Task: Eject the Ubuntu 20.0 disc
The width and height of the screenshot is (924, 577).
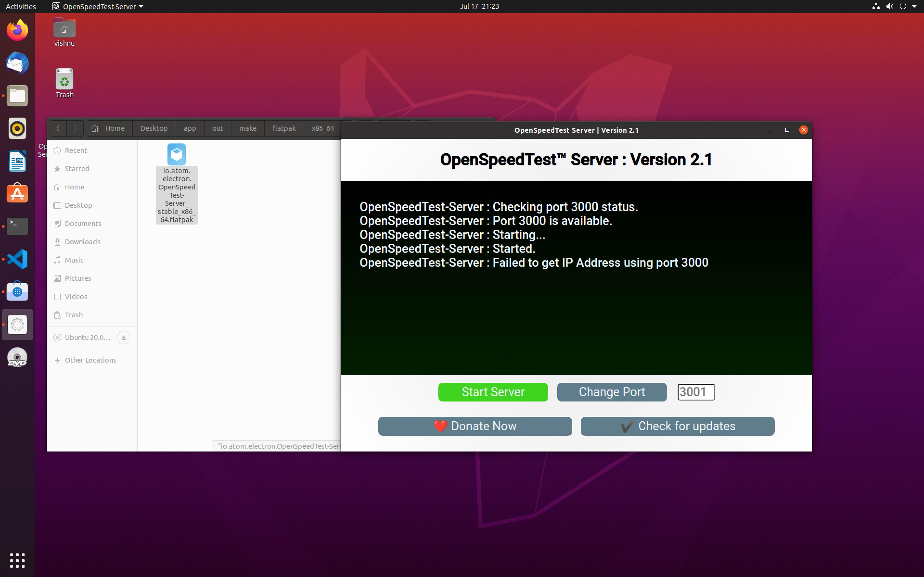Action: pyautogui.click(x=123, y=338)
